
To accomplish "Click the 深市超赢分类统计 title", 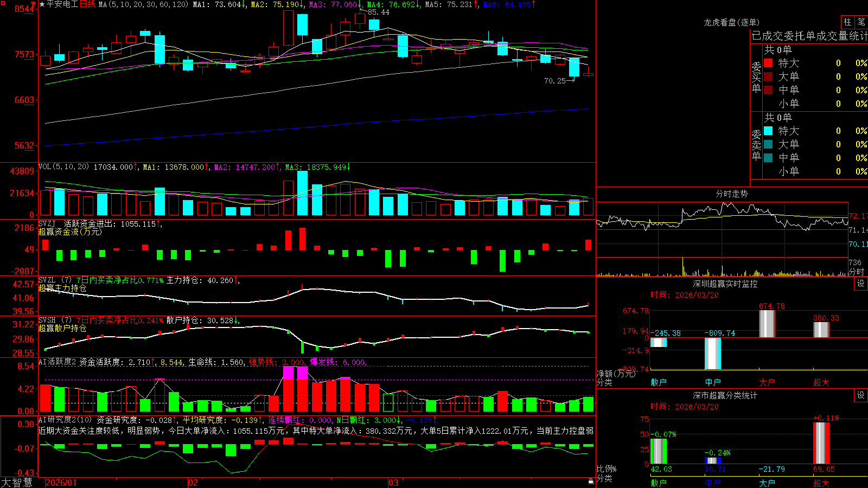I will tap(725, 395).
